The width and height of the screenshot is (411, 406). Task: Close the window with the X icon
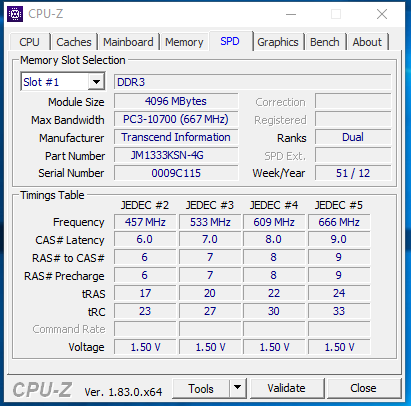382,14
